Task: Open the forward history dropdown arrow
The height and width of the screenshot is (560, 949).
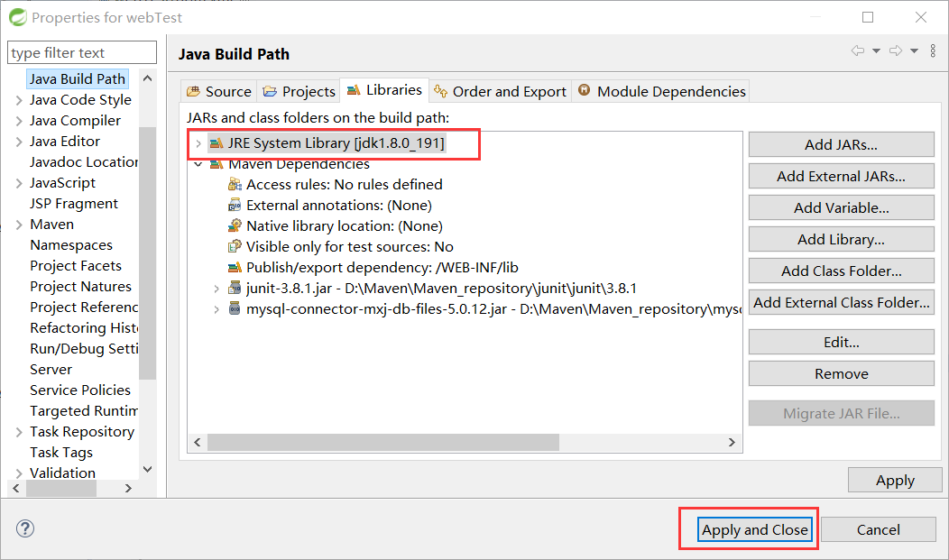Action: [914, 50]
